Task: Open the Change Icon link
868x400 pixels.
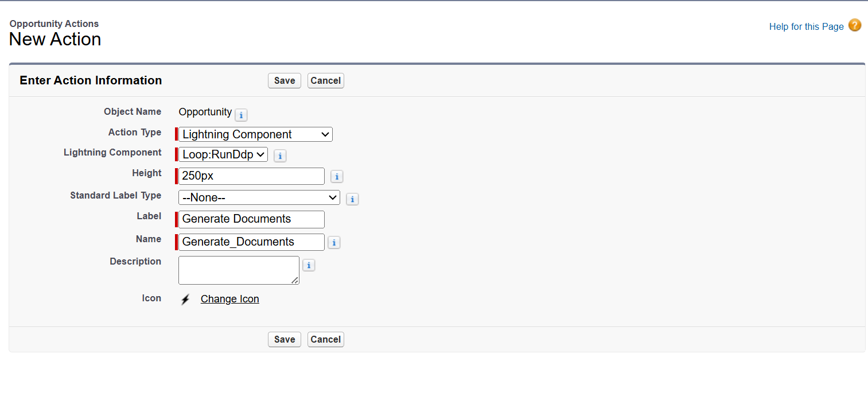Action: 229,299
